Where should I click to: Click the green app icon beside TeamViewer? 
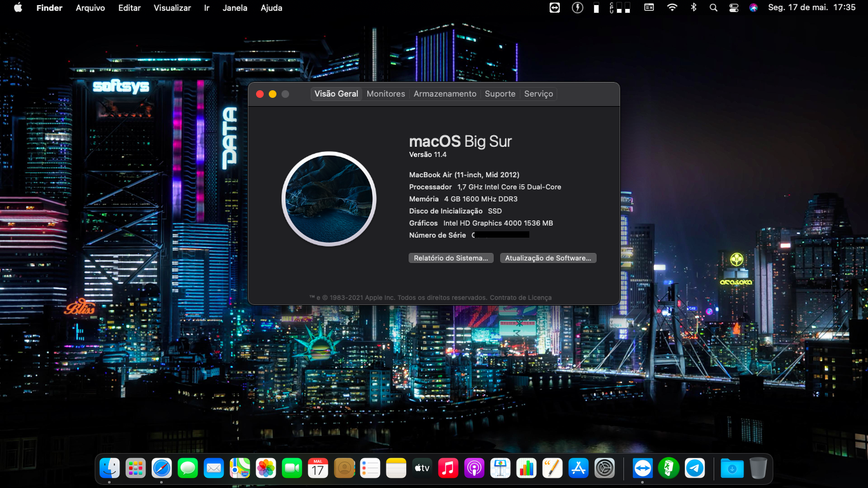(x=668, y=468)
